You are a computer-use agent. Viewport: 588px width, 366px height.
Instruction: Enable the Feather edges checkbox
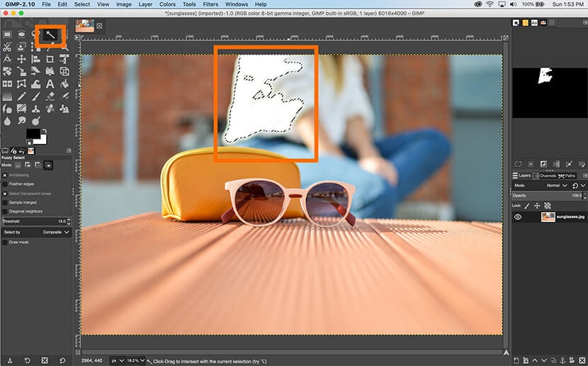click(5, 184)
